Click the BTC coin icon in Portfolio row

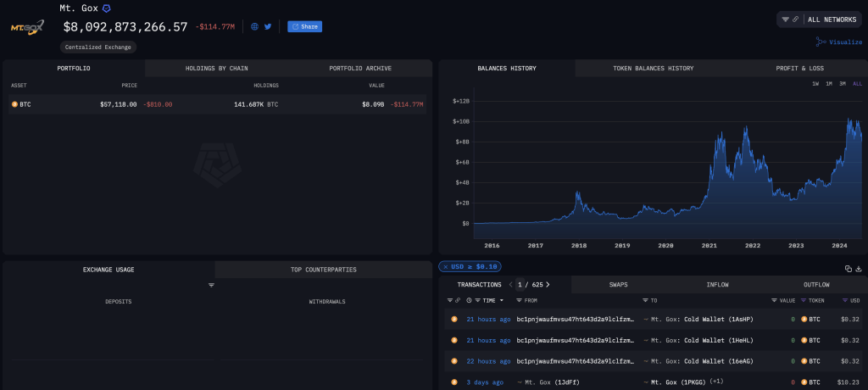coord(14,104)
